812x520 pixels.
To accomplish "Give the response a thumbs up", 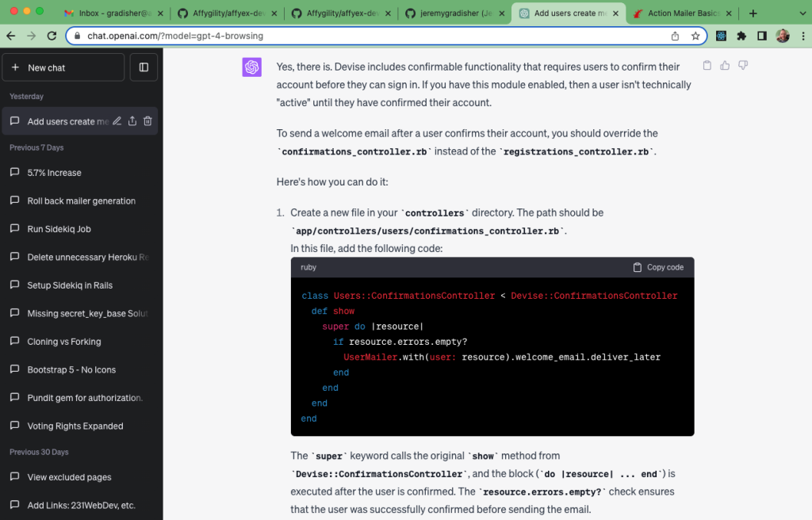I will (725, 65).
